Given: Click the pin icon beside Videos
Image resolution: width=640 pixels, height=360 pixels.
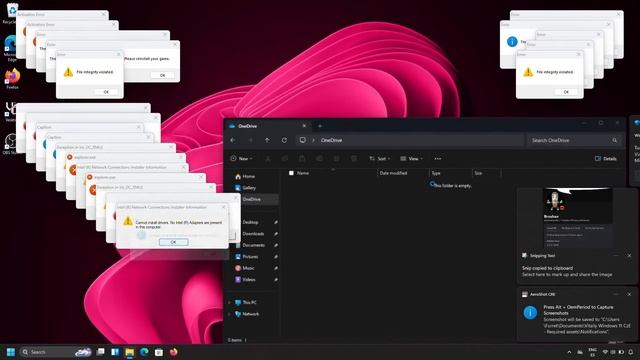Looking at the screenshot, I should pyautogui.click(x=276, y=279).
